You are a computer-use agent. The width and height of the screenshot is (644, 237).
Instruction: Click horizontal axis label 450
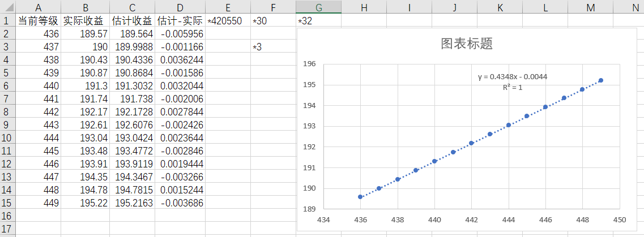click(x=619, y=219)
